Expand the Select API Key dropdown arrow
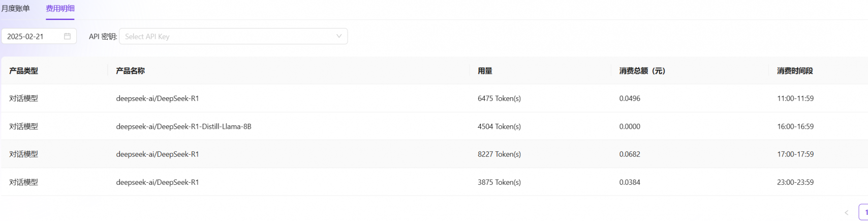 339,36
